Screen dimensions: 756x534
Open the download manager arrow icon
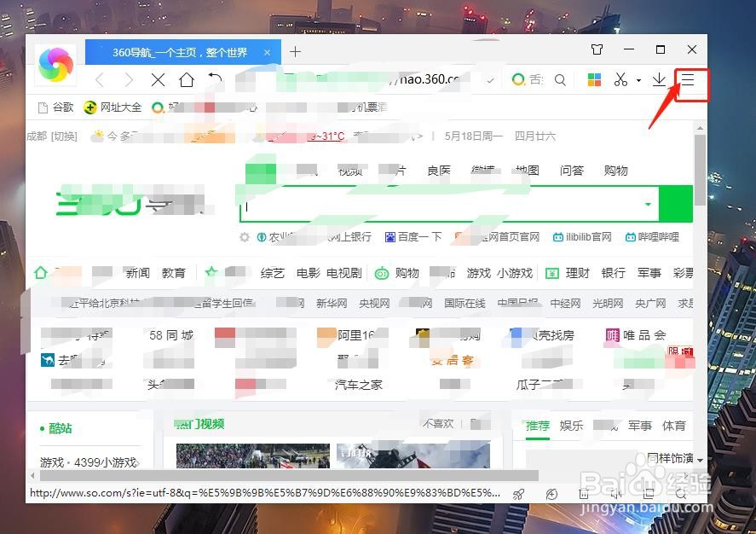[659, 80]
